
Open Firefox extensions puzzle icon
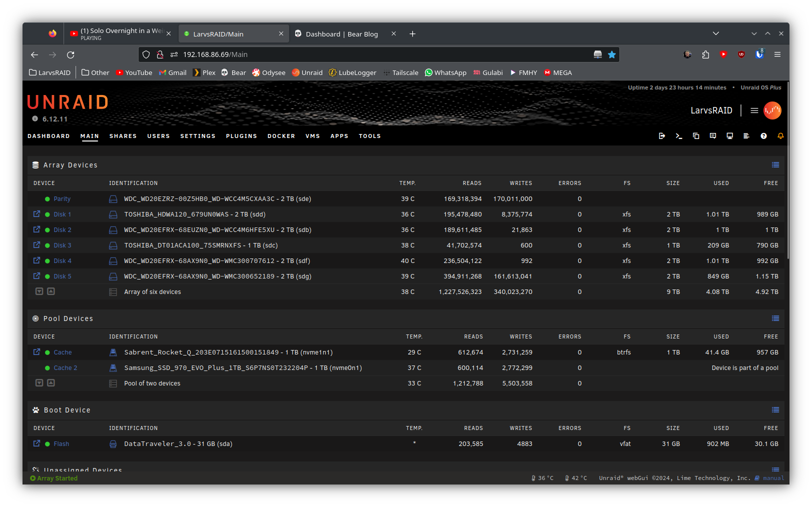click(705, 54)
